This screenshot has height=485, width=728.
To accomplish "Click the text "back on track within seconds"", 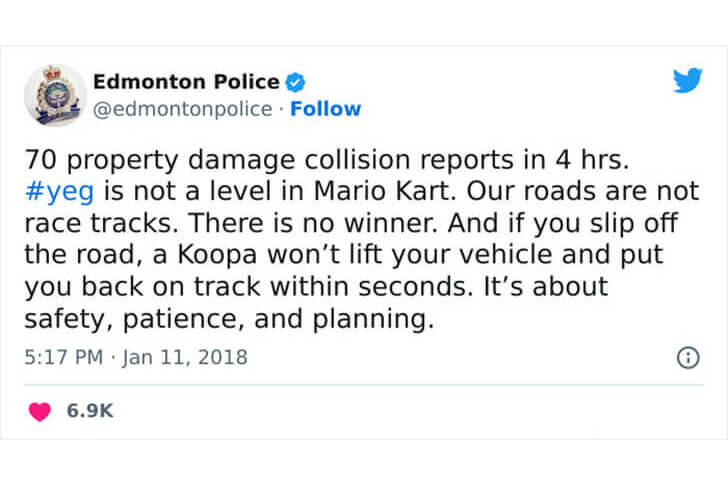I will [274, 286].
